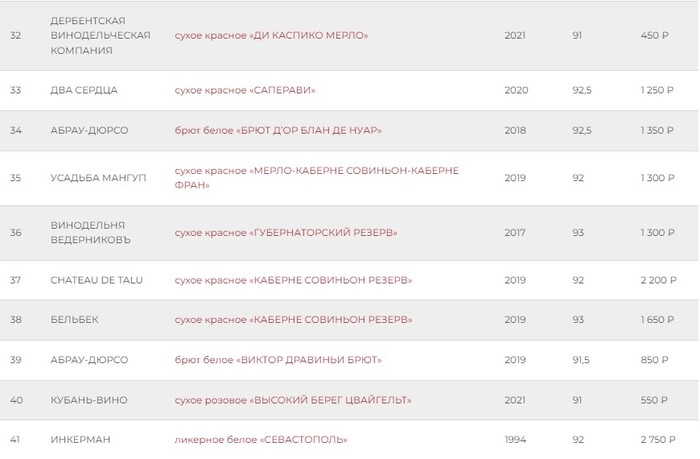Click the 2 750 ₽ price
The height and width of the screenshot is (459, 700).
655,440
